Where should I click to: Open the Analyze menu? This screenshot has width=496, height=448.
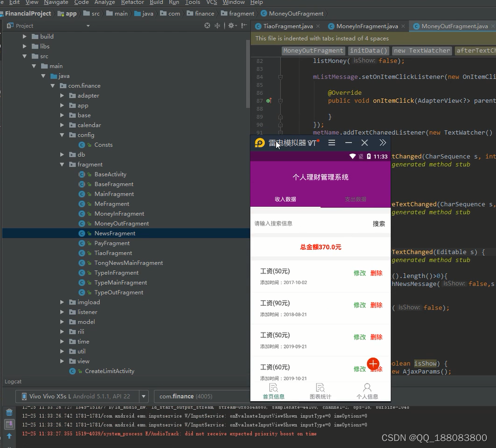pos(104,3)
